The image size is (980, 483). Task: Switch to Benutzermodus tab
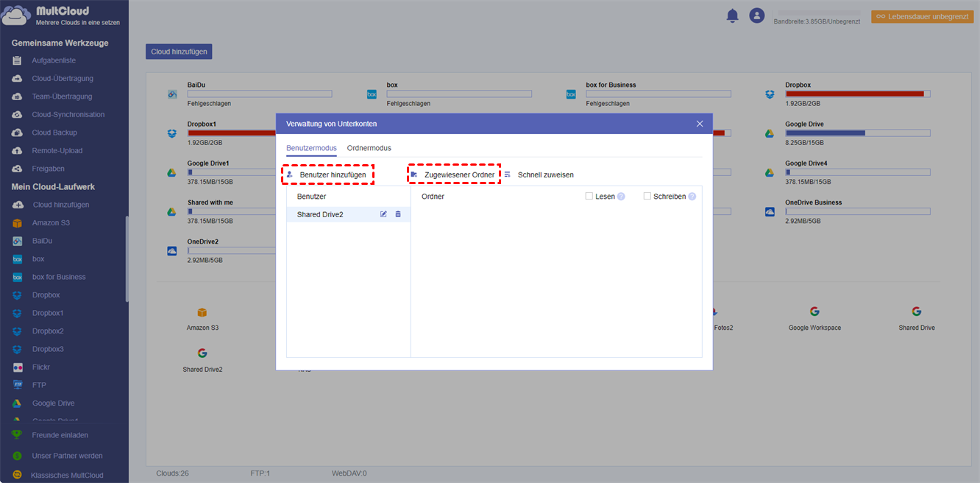pyautogui.click(x=311, y=148)
